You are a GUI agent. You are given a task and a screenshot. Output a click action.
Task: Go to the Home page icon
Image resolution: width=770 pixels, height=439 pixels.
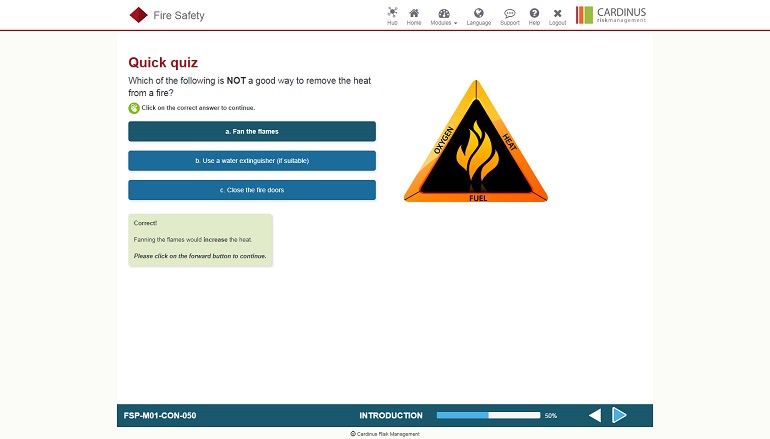point(414,16)
